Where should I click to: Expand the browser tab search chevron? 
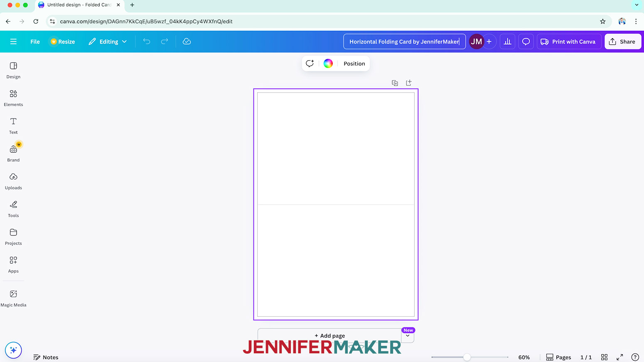[x=637, y=5]
